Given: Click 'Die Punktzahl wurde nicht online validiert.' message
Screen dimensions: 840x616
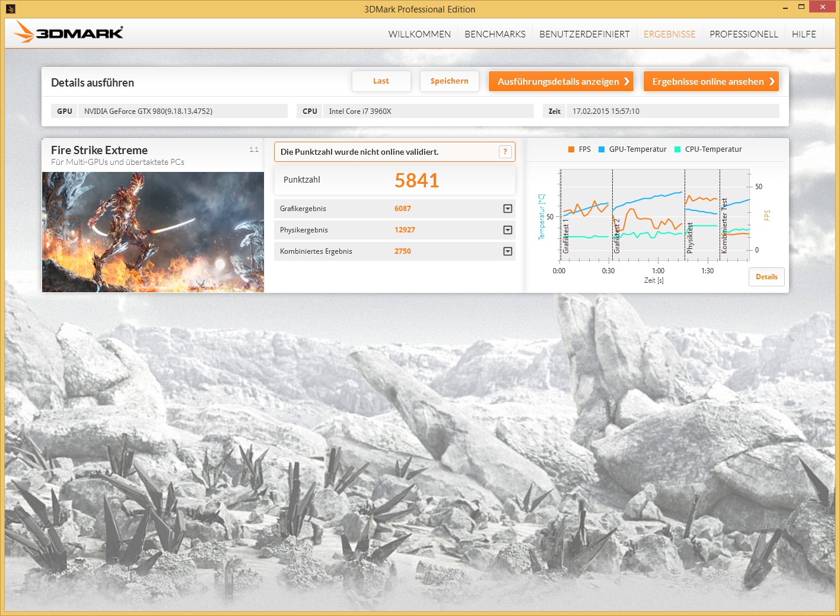Looking at the screenshot, I should [x=359, y=152].
